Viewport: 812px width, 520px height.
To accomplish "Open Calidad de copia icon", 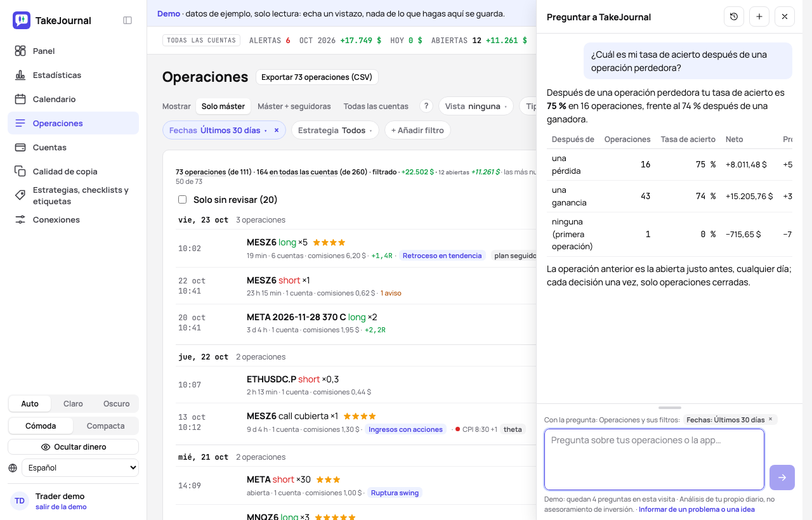I will [20, 171].
